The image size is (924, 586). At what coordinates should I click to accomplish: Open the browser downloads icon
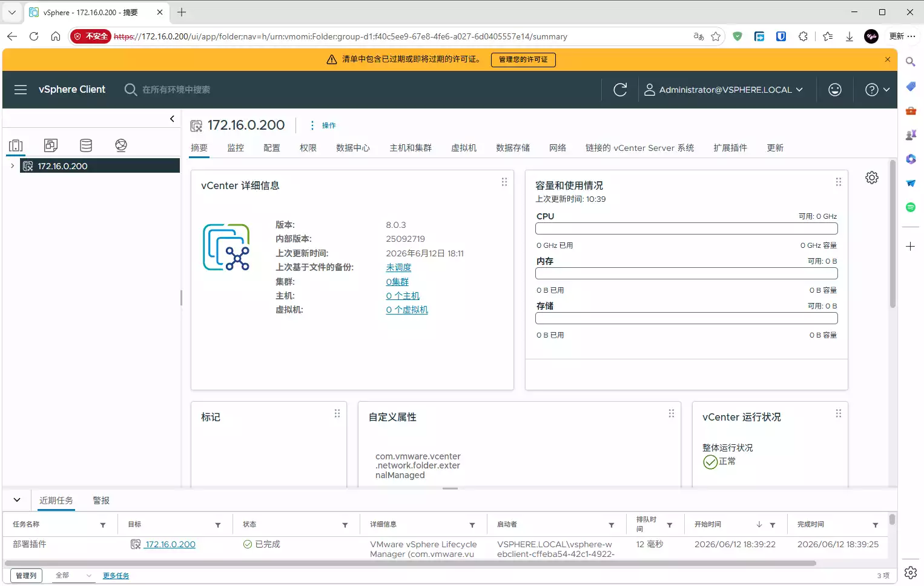click(850, 36)
